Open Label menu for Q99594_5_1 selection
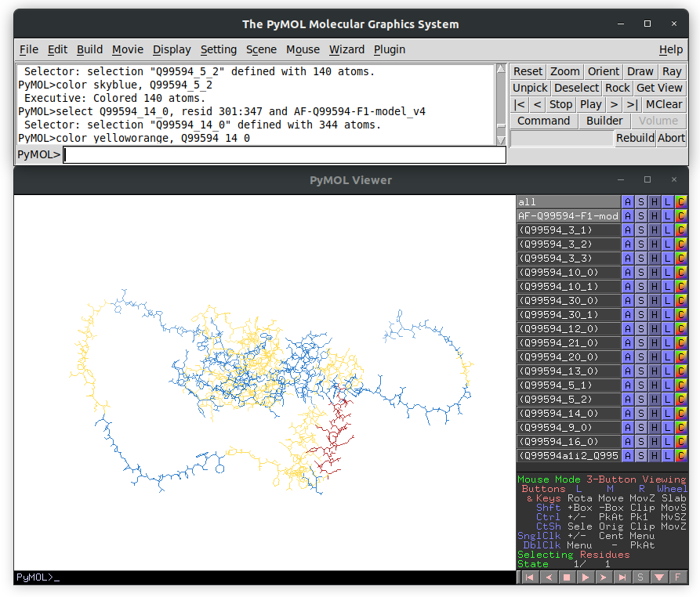The image size is (700, 597). pyautogui.click(x=667, y=385)
